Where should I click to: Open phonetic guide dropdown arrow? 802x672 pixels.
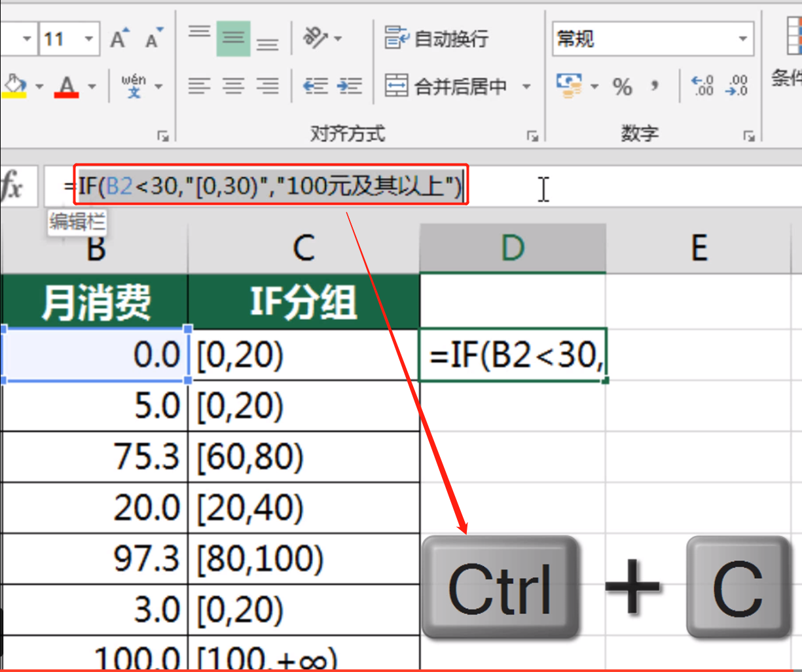(158, 86)
